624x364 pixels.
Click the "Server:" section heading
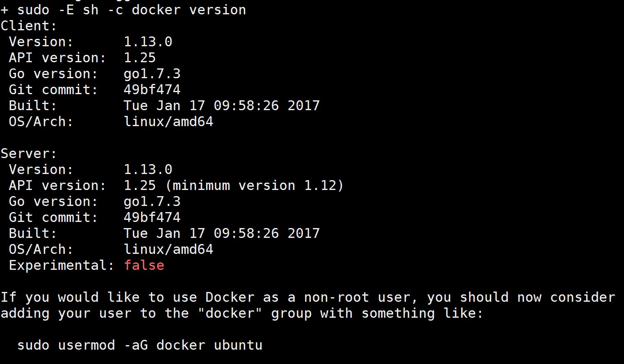pyautogui.click(x=29, y=154)
